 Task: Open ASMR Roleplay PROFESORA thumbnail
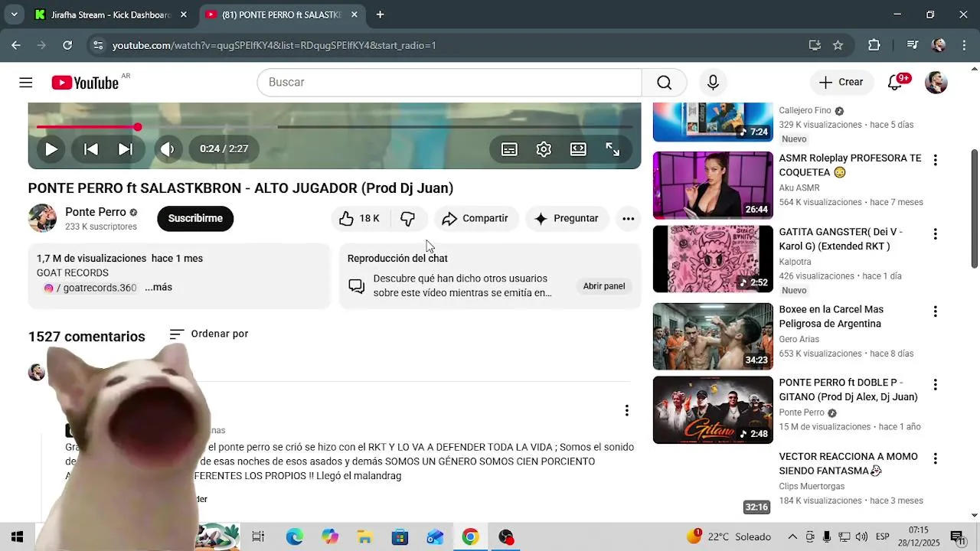(x=713, y=185)
